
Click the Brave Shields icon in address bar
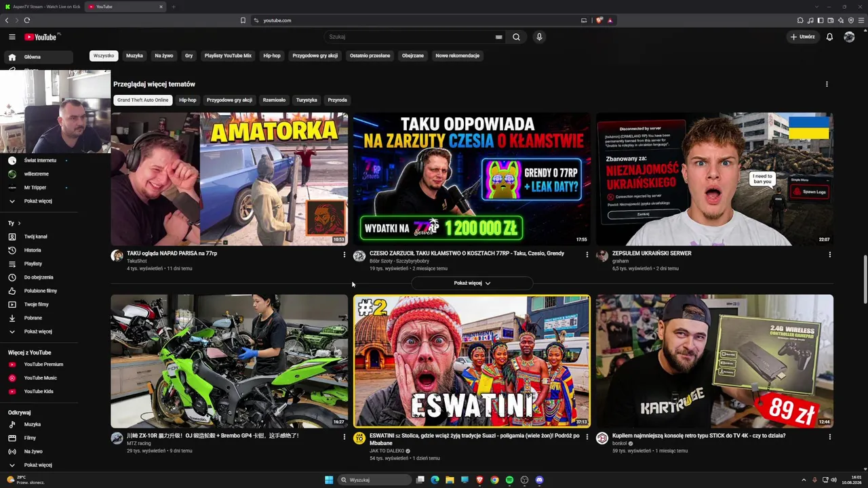click(x=599, y=20)
